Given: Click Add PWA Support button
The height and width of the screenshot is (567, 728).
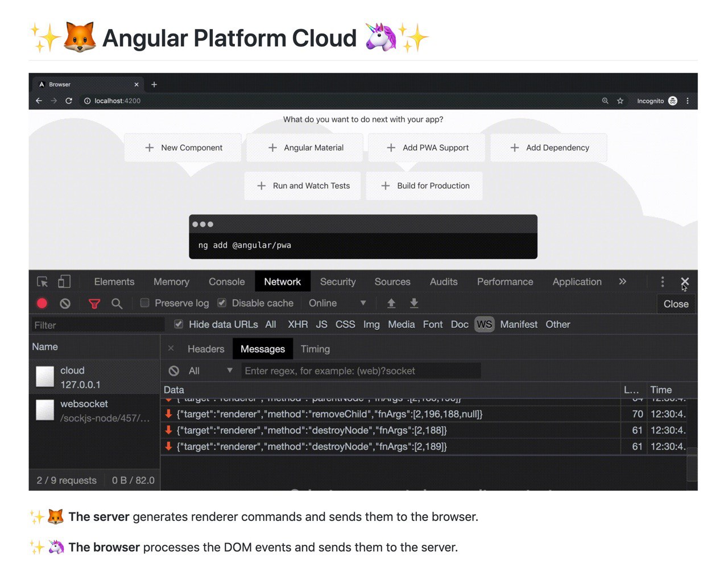Looking at the screenshot, I should [427, 148].
